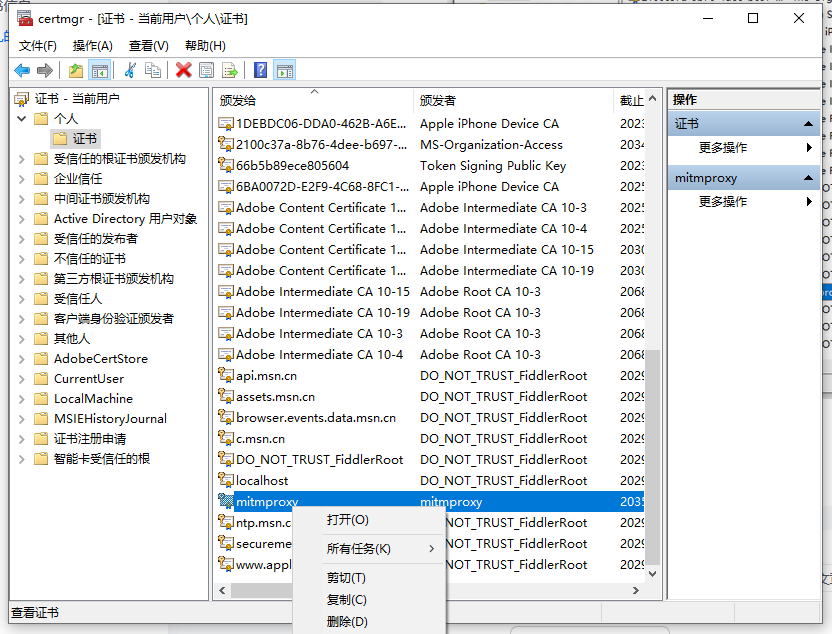Click the certificate icon of c.msn.cn

226,438
